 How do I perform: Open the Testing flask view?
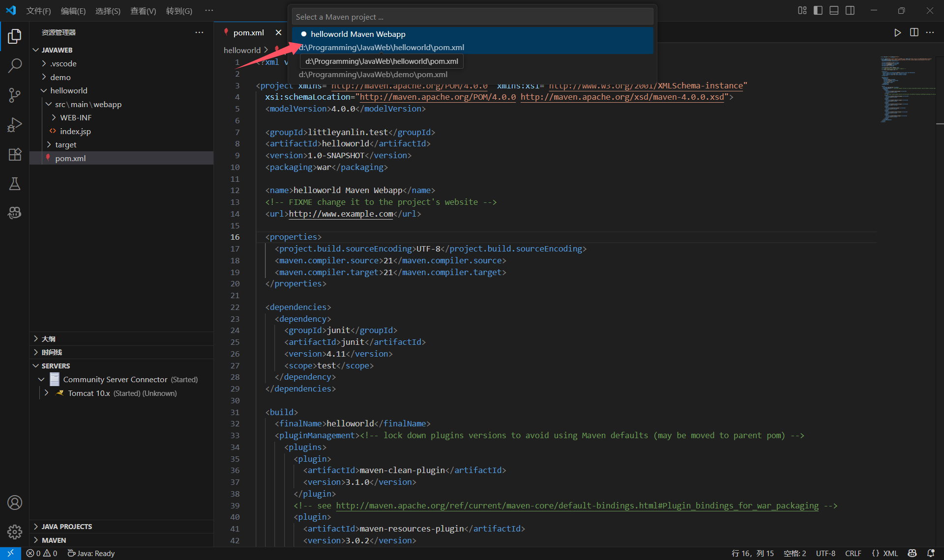[15, 184]
